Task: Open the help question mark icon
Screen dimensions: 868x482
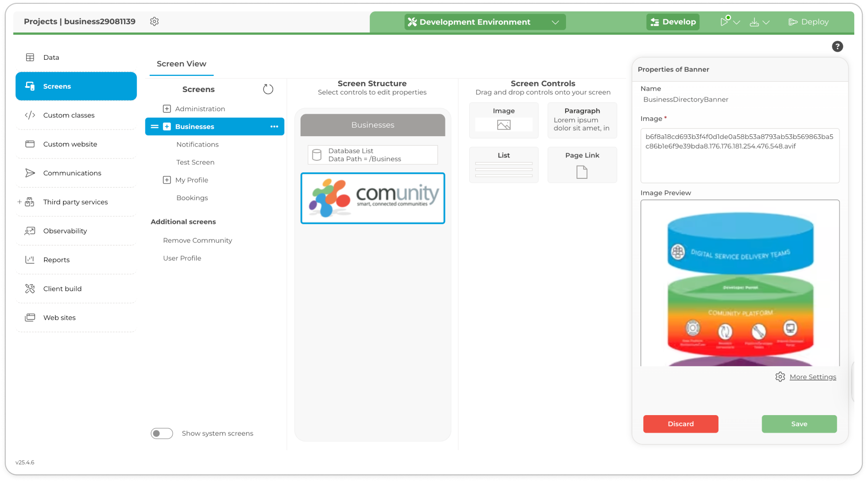Action: click(x=837, y=46)
